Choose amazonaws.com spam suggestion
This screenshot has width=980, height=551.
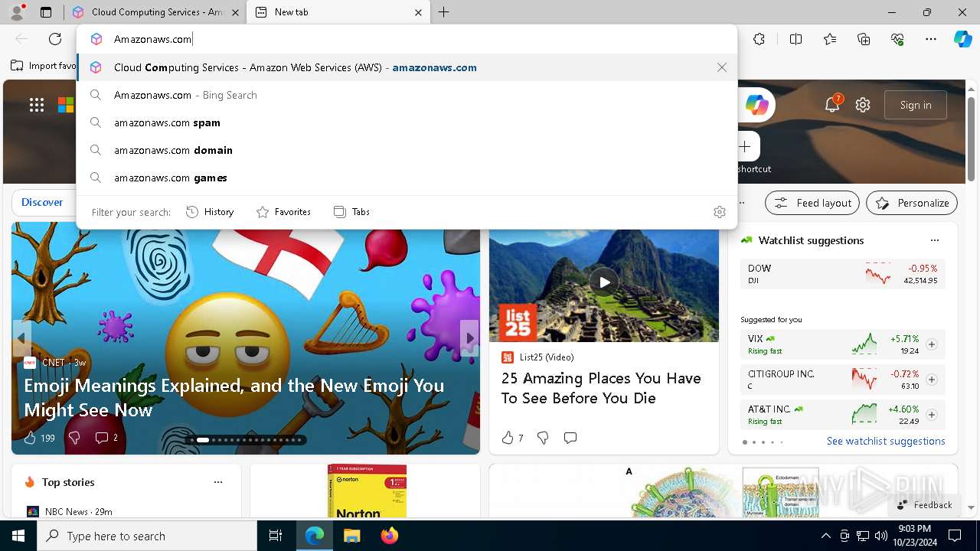(407, 122)
